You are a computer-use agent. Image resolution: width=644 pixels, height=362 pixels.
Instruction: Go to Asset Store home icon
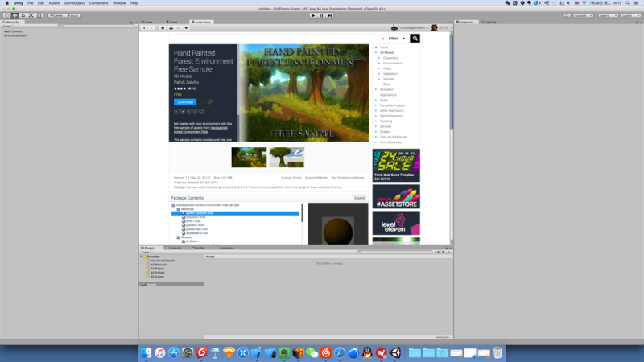point(163,28)
